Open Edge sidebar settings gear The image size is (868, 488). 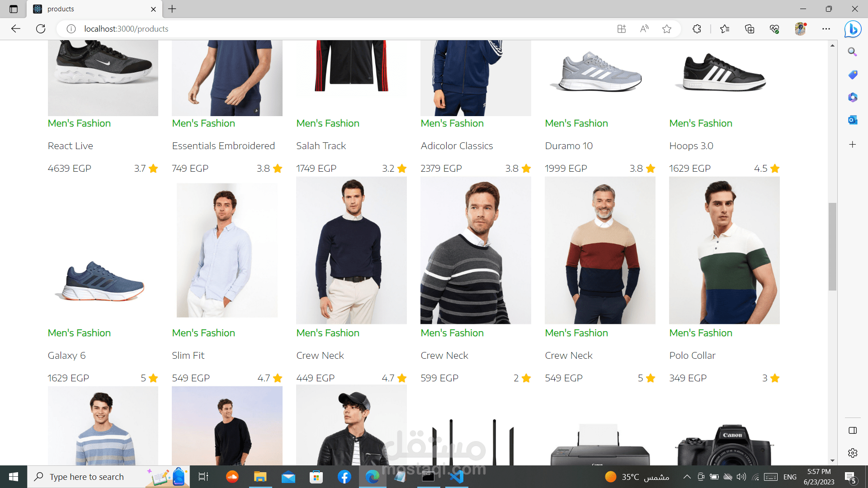click(852, 453)
